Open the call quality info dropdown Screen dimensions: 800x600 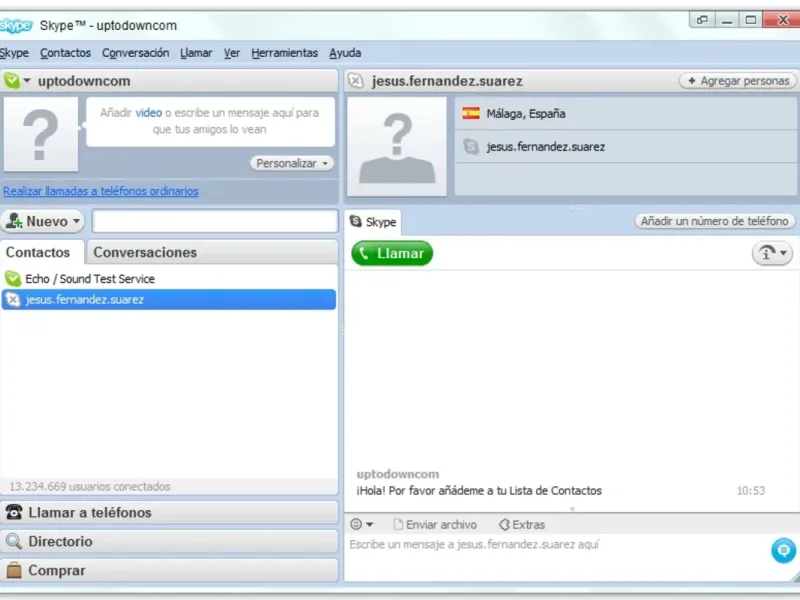click(772, 253)
